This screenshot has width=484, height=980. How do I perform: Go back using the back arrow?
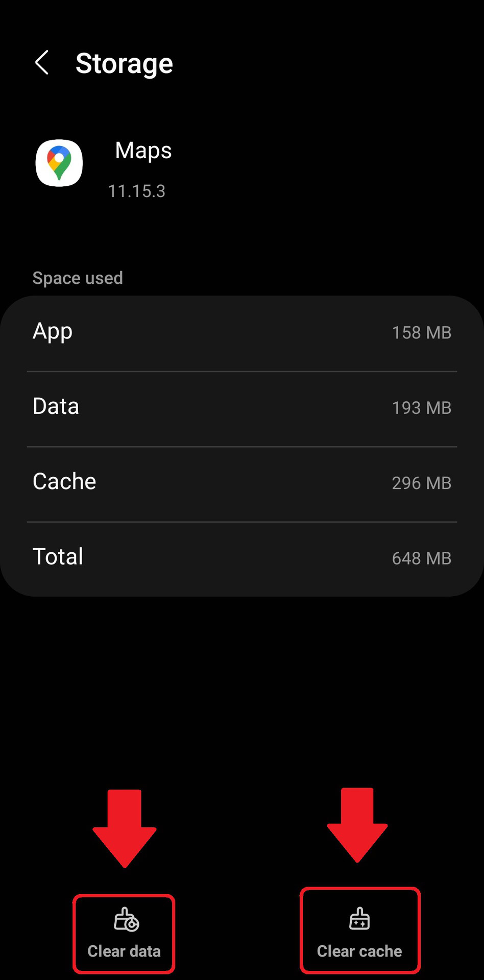pos(42,63)
